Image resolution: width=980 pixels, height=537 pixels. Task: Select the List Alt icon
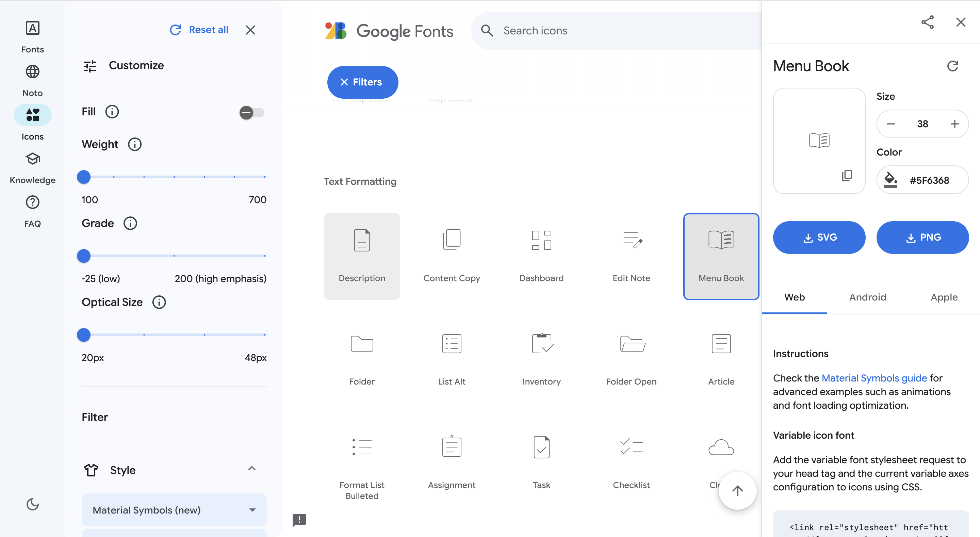(452, 360)
